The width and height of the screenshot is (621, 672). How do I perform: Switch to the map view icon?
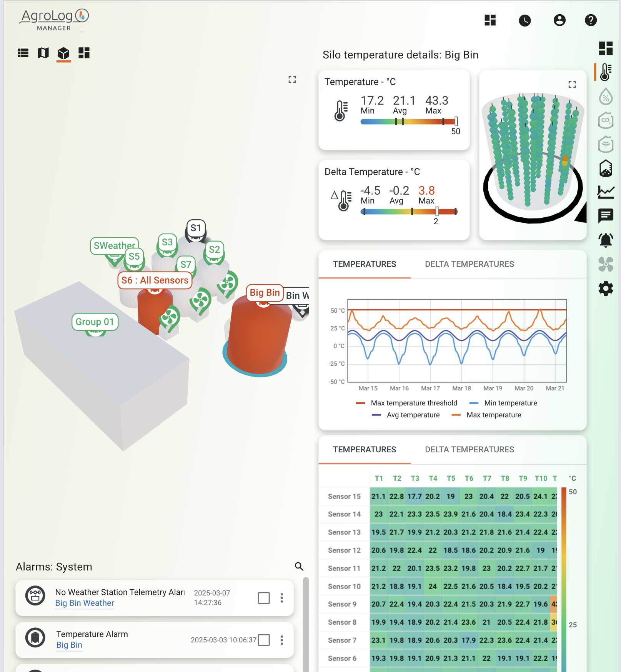coord(43,53)
